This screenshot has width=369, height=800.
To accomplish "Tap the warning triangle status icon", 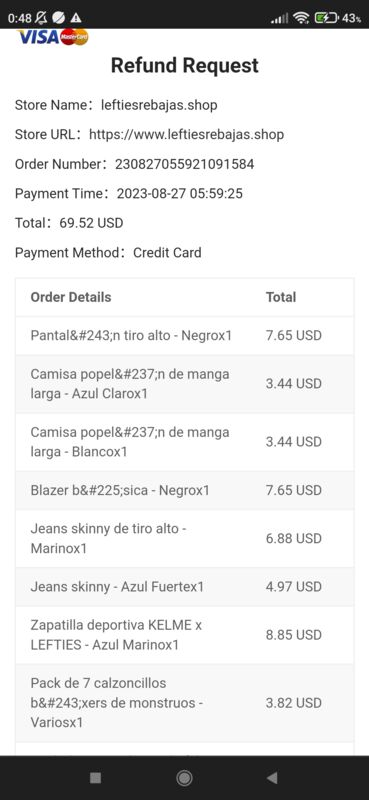I will click(76, 18).
